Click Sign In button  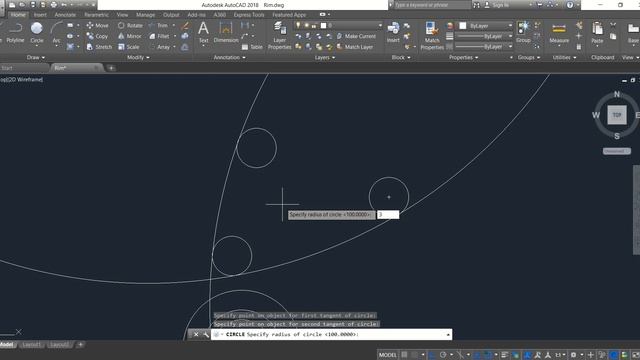click(x=496, y=5)
